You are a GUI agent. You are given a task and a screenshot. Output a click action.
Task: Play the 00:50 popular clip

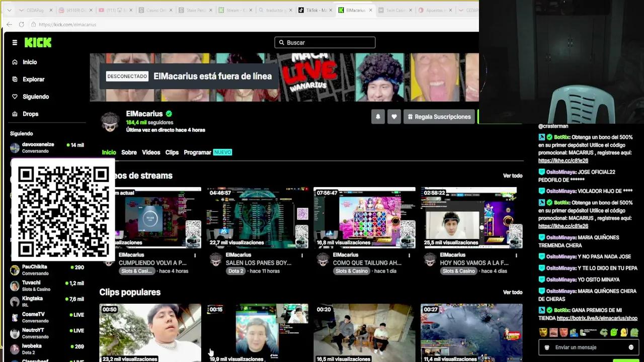tap(150, 333)
